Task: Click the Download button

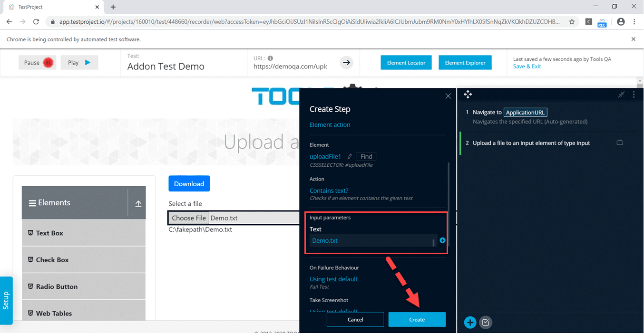Action: [x=189, y=184]
